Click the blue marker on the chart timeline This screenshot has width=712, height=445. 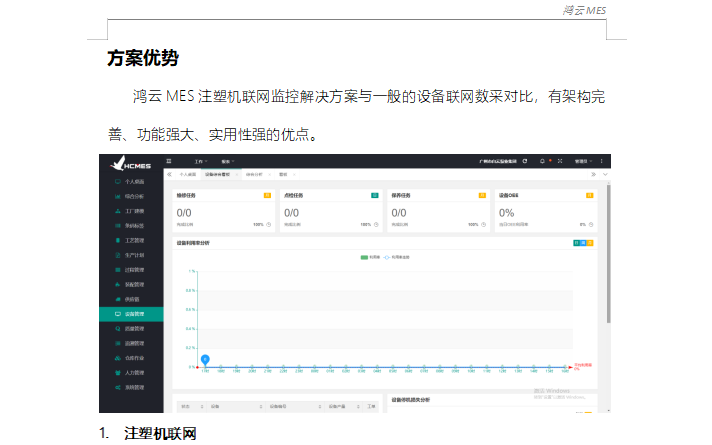click(x=205, y=359)
